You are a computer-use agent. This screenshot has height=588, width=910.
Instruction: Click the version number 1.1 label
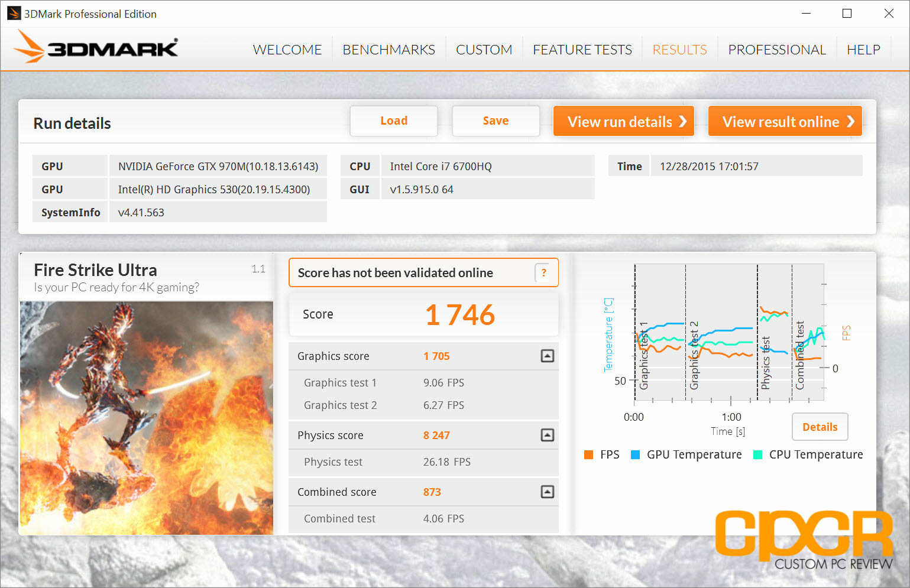[x=258, y=269]
